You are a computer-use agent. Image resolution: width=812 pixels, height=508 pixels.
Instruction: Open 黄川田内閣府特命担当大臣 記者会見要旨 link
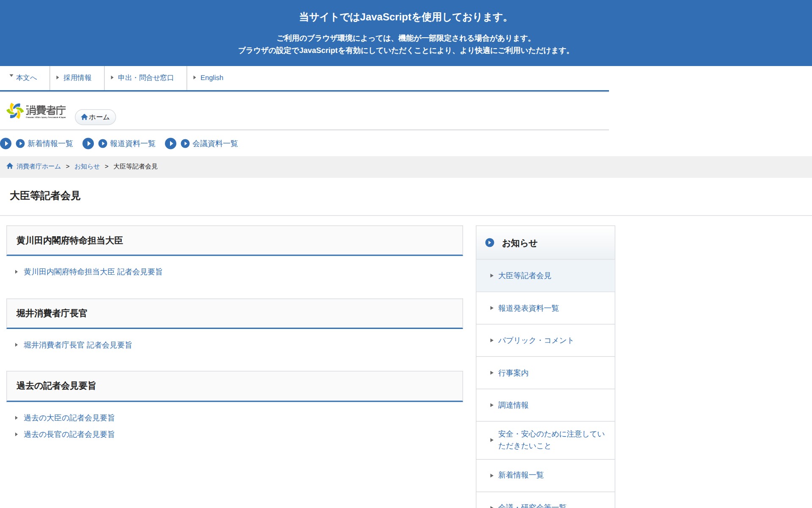[93, 272]
